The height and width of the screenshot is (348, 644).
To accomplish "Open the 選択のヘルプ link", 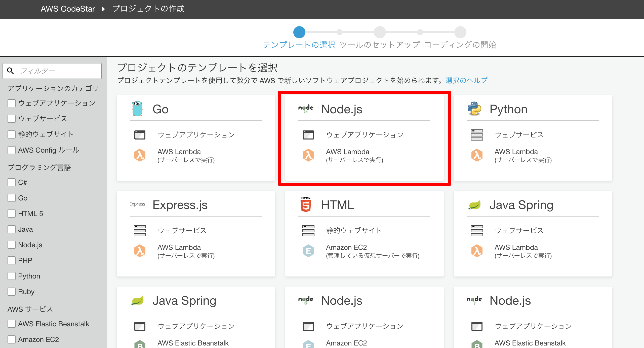I will click(x=466, y=80).
